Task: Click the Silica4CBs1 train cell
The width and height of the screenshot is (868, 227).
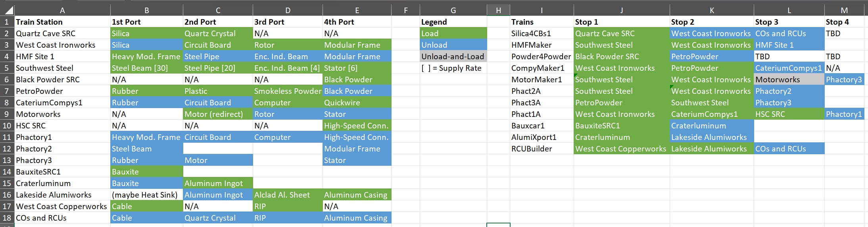Action: click(x=542, y=33)
